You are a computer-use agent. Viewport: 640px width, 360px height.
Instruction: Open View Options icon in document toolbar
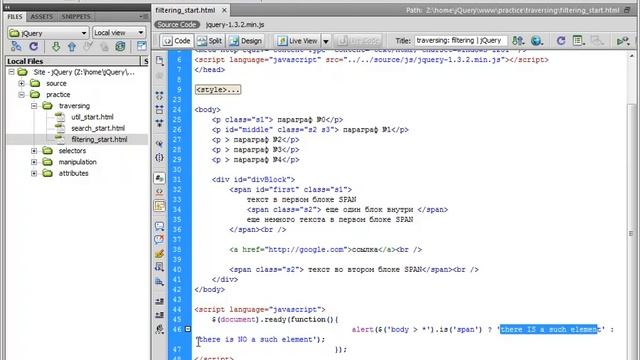point(578,40)
